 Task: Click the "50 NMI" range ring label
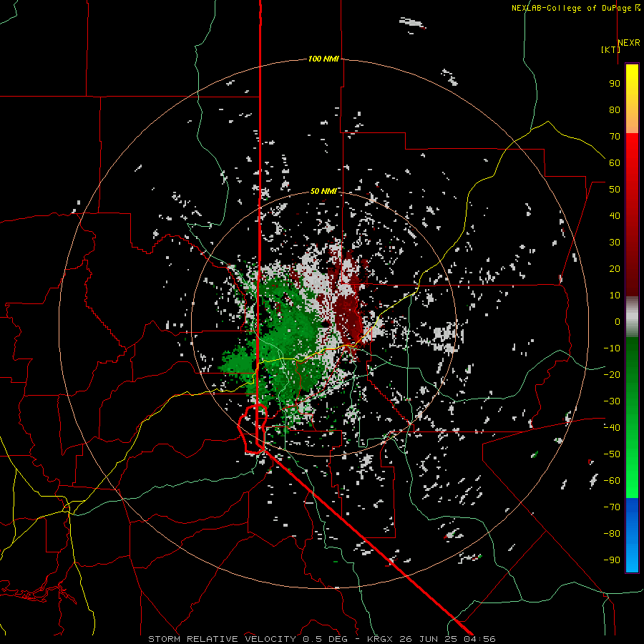pos(323,191)
